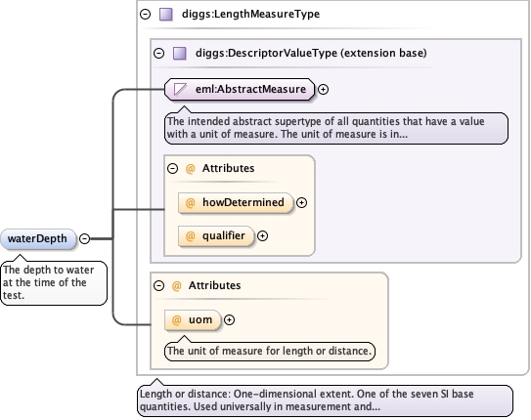Select the howDetermined attribute node

tap(236, 202)
